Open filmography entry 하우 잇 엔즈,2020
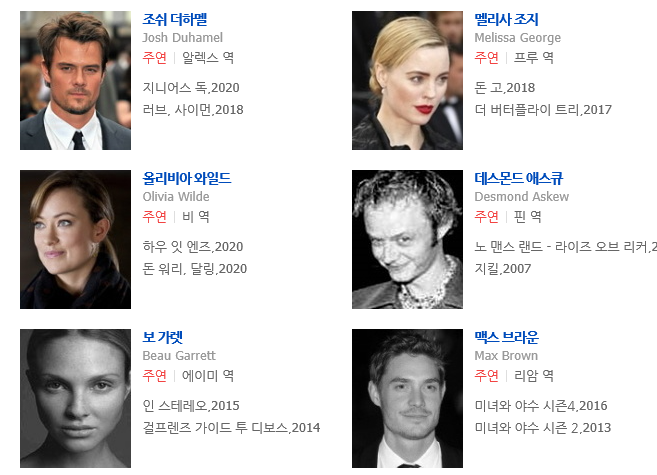 click(193, 247)
